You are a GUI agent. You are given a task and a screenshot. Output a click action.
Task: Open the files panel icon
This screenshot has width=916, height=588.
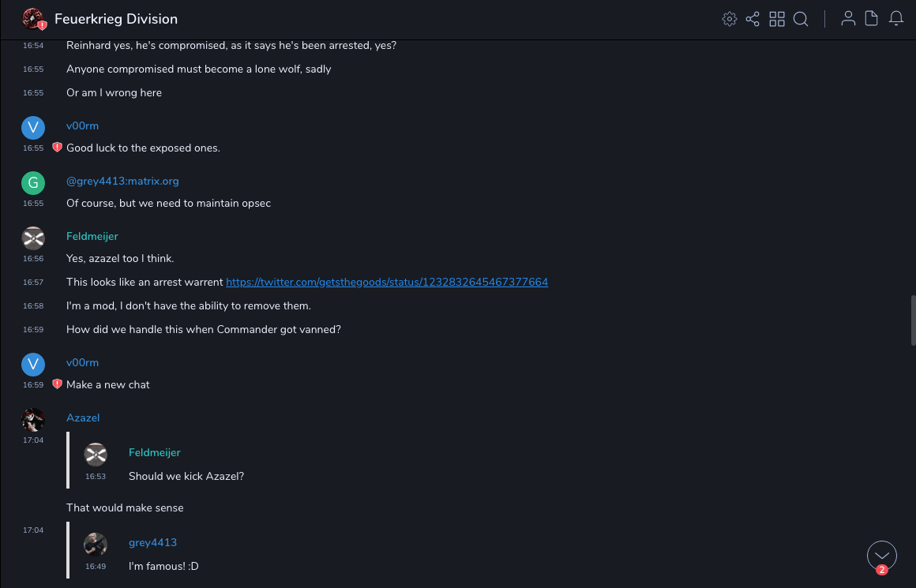tap(872, 19)
